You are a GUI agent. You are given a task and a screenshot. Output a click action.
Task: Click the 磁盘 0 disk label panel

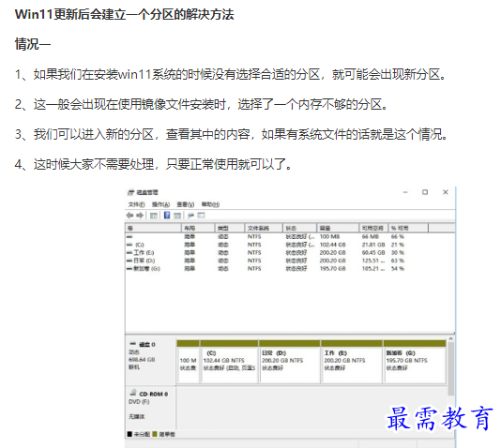[x=151, y=361]
